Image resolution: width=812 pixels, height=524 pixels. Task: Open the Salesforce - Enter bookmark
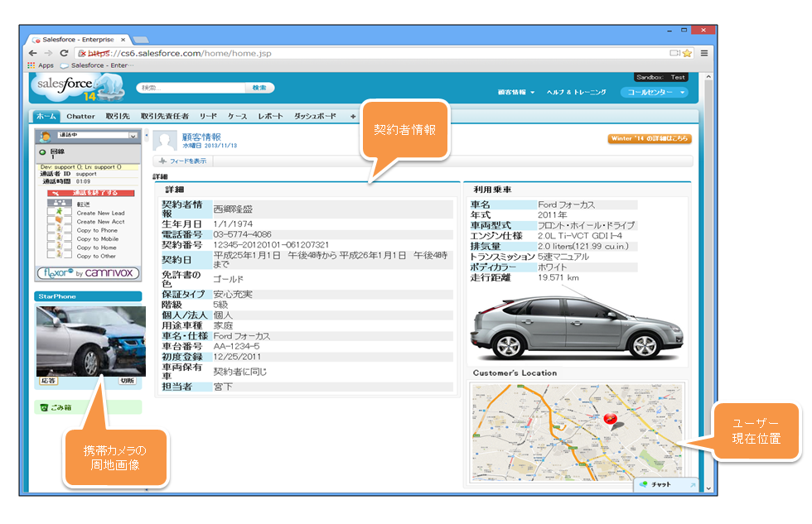coord(97,65)
